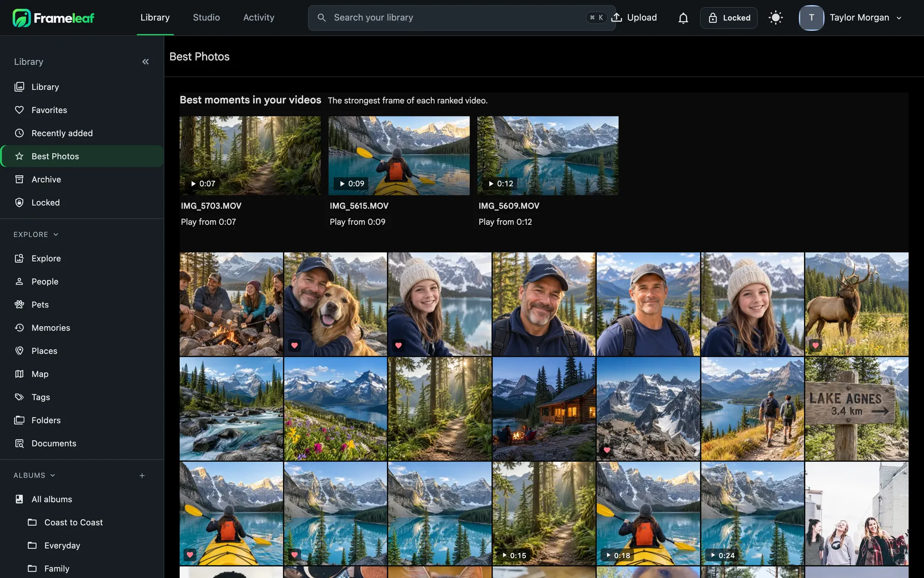Screen dimensions: 924x578
Task: Open the Everyday album
Action: point(82,546)
